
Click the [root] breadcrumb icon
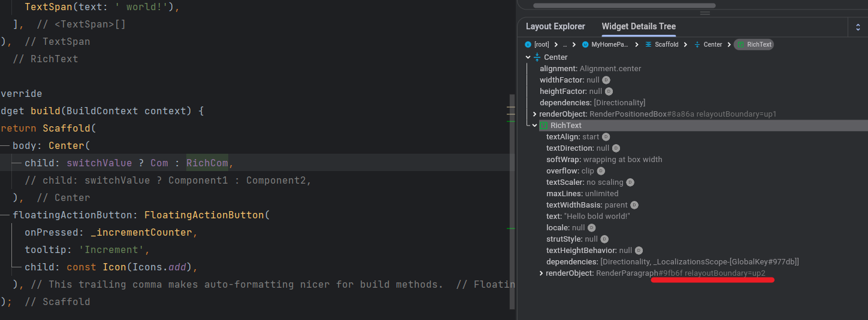(x=528, y=45)
